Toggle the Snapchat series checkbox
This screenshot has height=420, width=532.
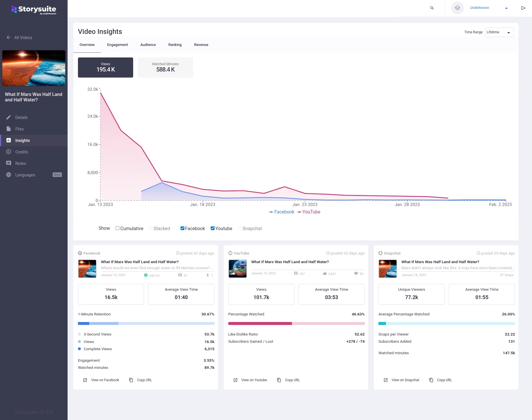tap(240, 228)
